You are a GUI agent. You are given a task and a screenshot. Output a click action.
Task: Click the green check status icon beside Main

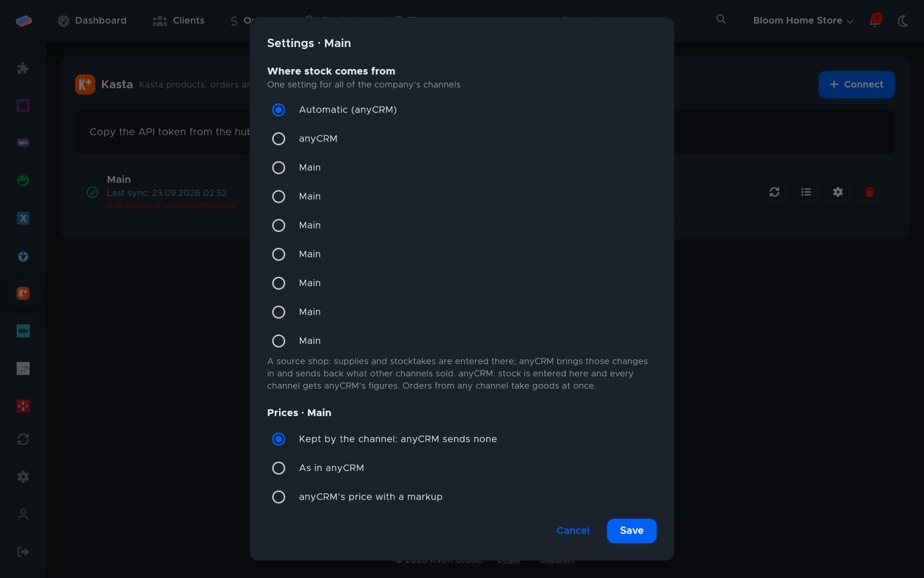coord(92,192)
